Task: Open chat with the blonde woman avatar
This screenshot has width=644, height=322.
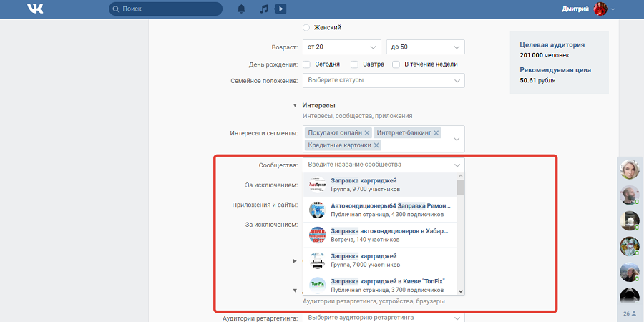Action: pyautogui.click(x=629, y=169)
